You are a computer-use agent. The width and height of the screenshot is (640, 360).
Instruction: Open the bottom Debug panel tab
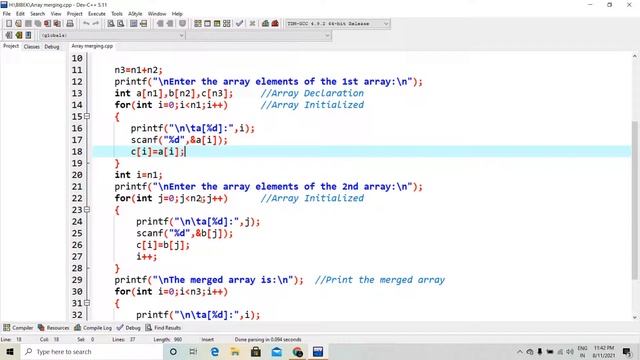pos(129,328)
